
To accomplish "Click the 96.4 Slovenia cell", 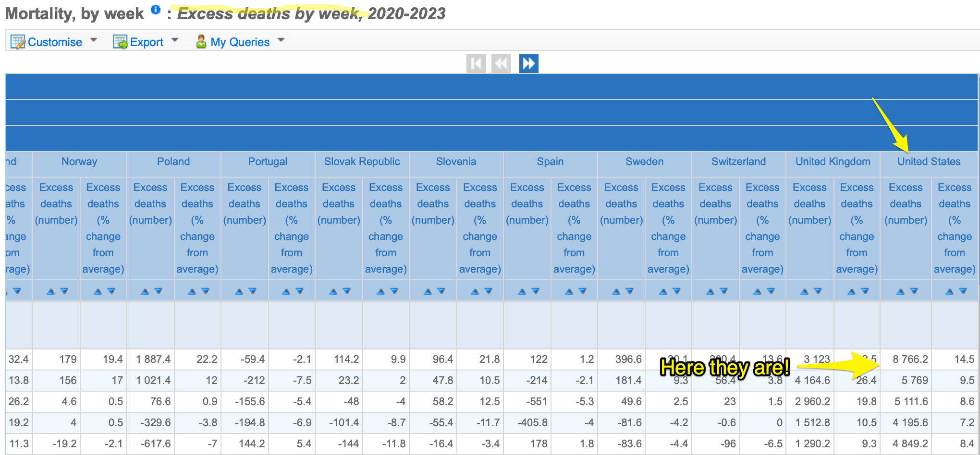I will [433, 359].
